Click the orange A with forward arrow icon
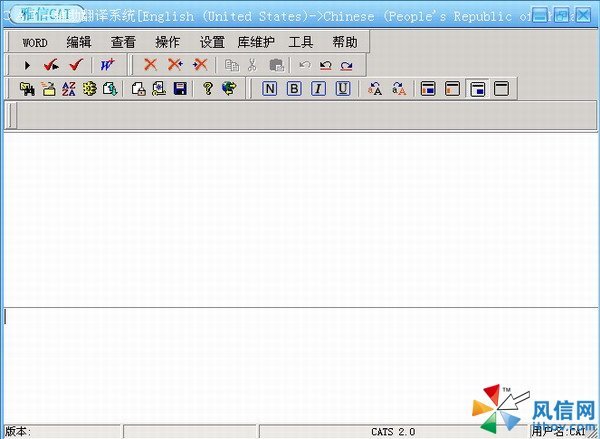The image size is (600, 439). pos(399,89)
